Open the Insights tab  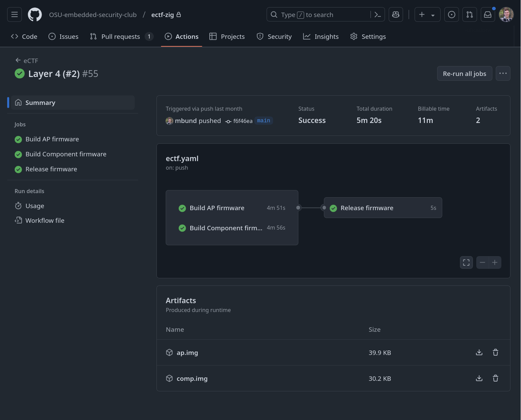point(321,36)
